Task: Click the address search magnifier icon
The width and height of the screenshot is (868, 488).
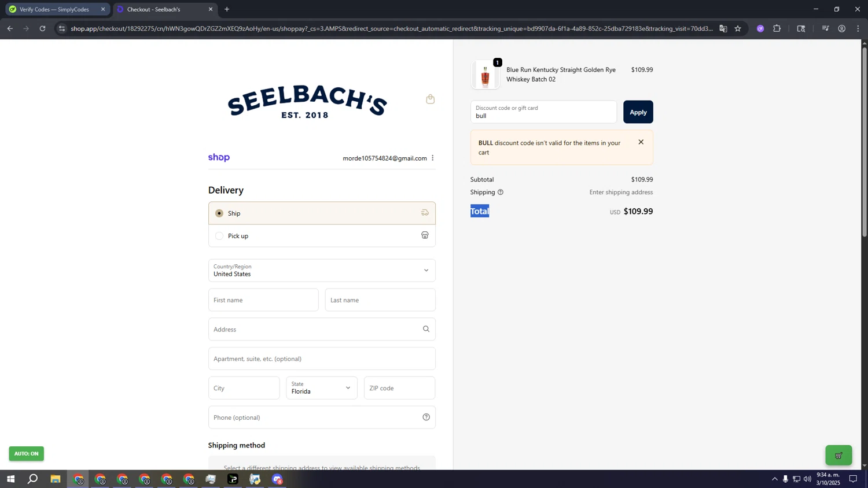Action: [426, 329]
